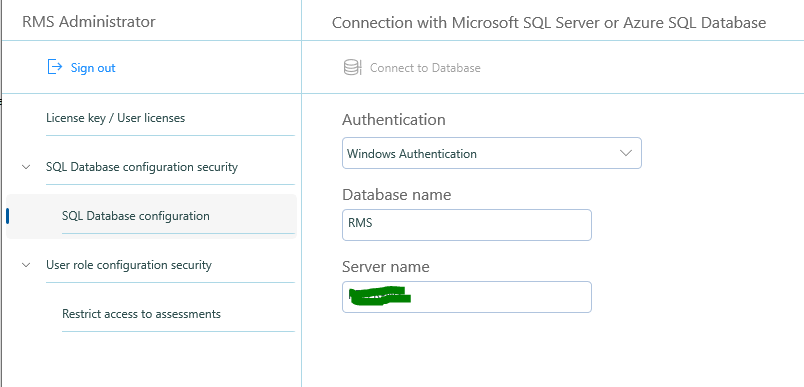Image resolution: width=804 pixels, height=387 pixels.
Task: Open the Windows Authentication dropdown
Action: point(492,153)
